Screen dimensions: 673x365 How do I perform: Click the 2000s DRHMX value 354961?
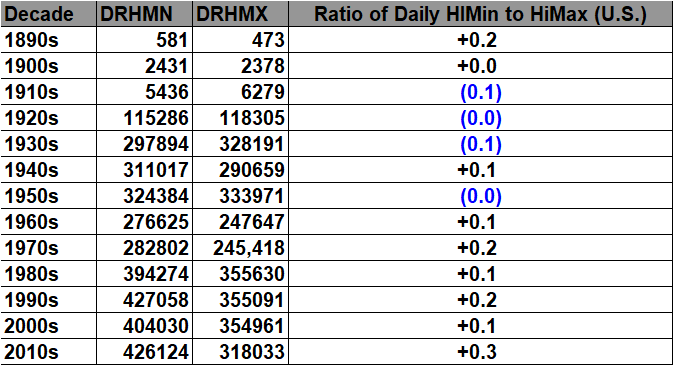coord(252,326)
